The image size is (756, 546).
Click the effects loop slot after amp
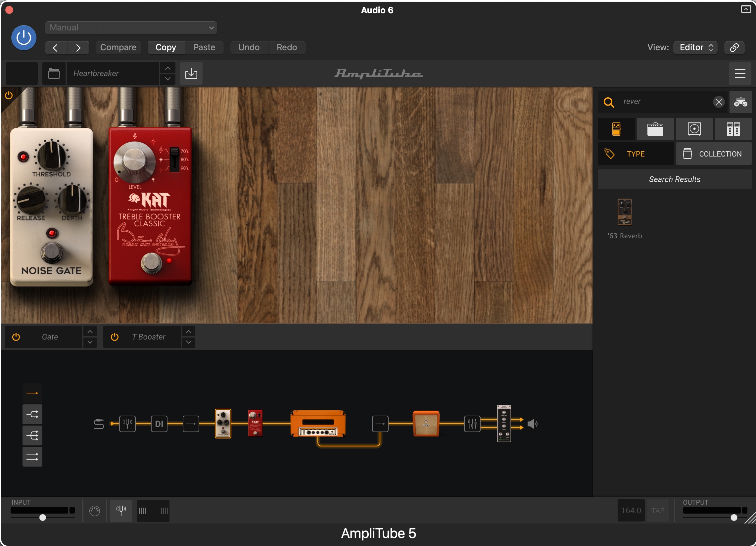tap(380, 424)
